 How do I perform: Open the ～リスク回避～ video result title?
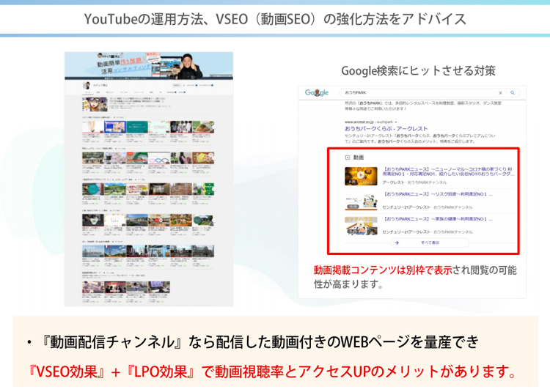437,194
